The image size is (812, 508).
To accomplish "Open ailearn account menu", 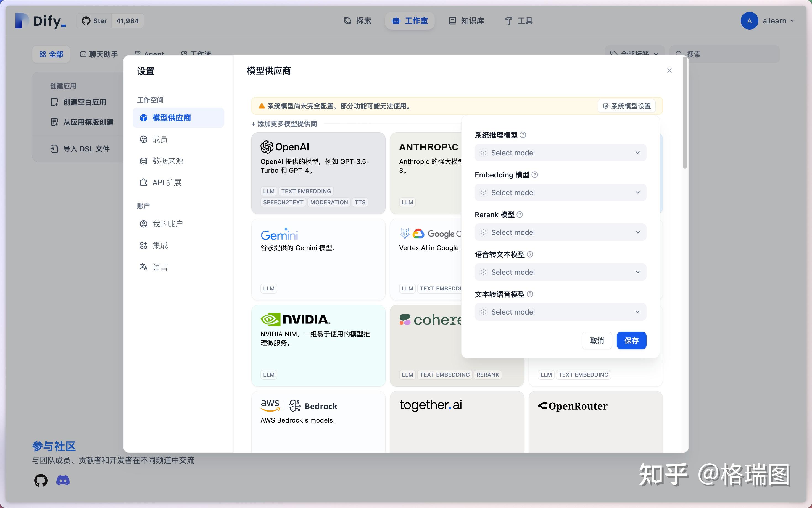I will [768, 21].
